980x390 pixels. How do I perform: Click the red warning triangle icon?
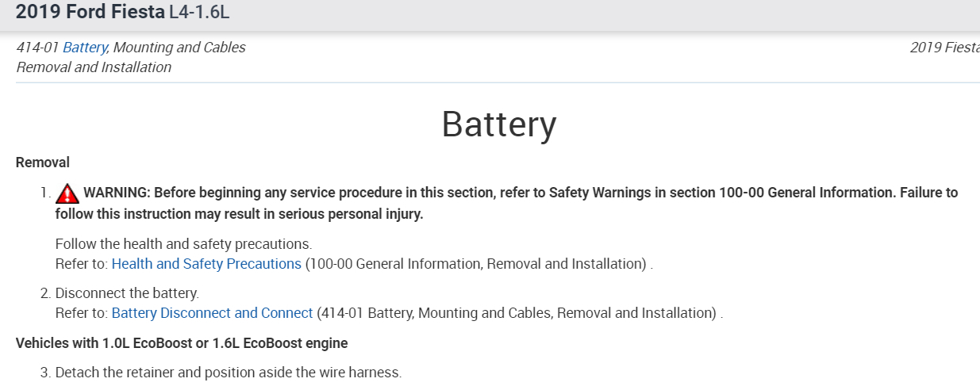(x=67, y=193)
